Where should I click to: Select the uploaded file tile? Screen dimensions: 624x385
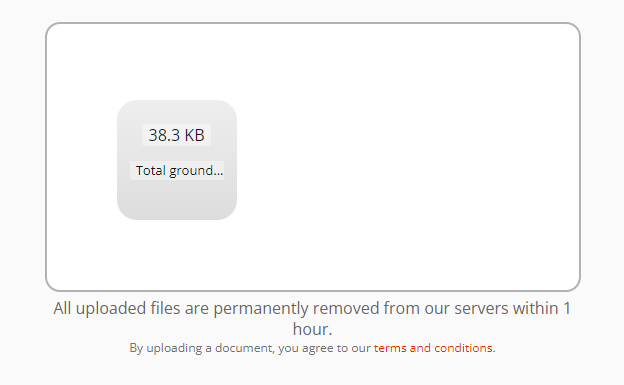click(x=177, y=160)
